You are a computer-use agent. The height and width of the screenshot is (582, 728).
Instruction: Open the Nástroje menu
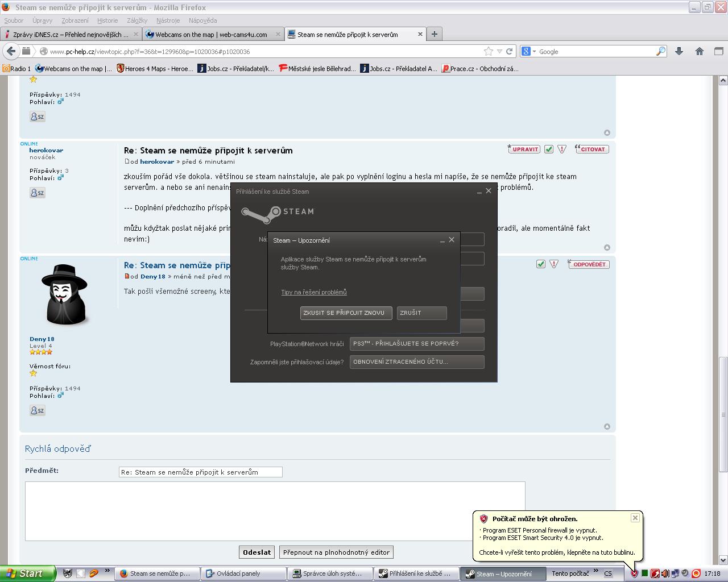168,20
